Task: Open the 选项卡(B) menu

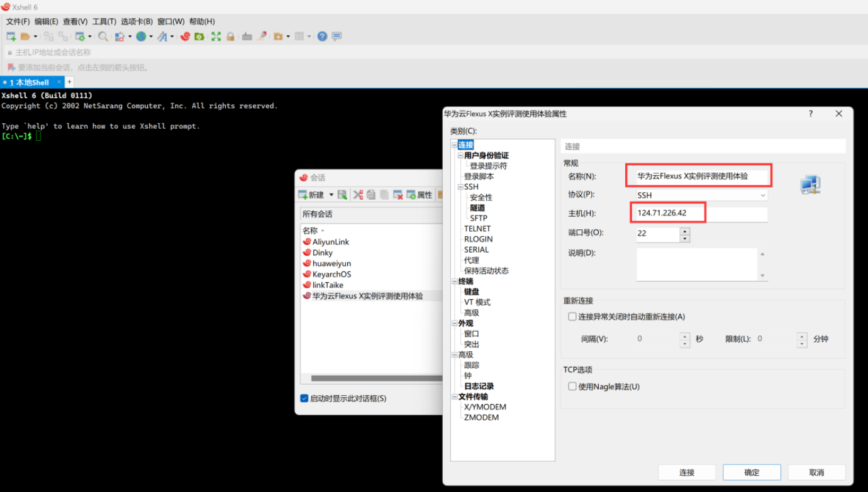Action: click(136, 21)
